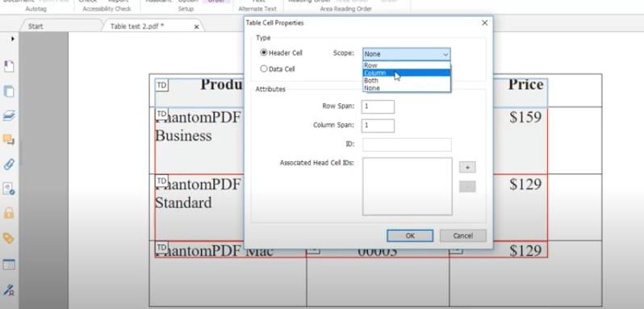Viewport: 644px width, 309px height.
Task: Click the Price header cell text
Action: point(525,85)
